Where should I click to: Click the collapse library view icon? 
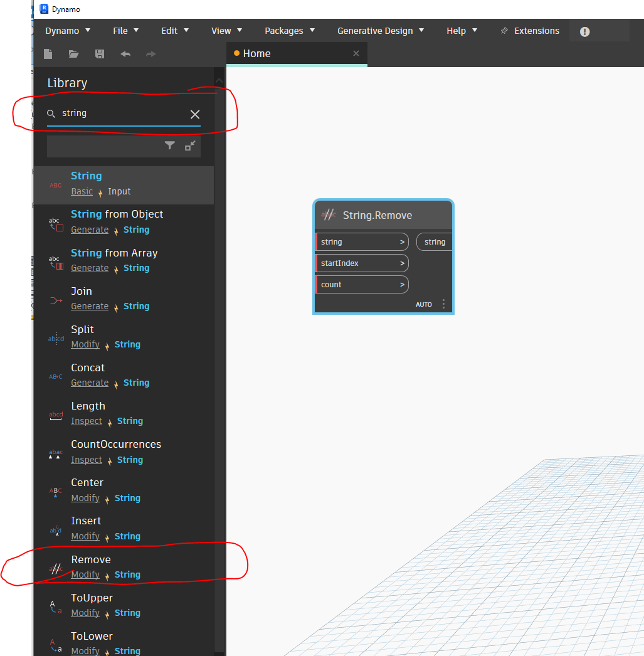(x=190, y=145)
